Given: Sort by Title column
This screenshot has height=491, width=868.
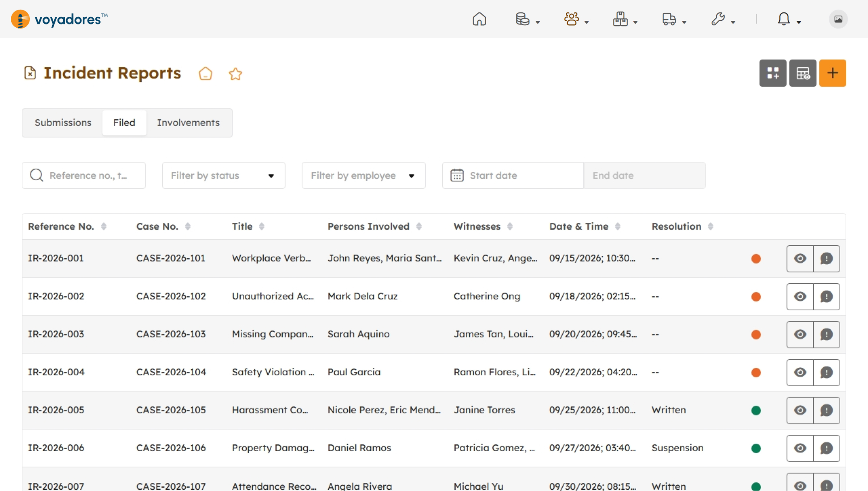Looking at the screenshot, I should (x=262, y=226).
